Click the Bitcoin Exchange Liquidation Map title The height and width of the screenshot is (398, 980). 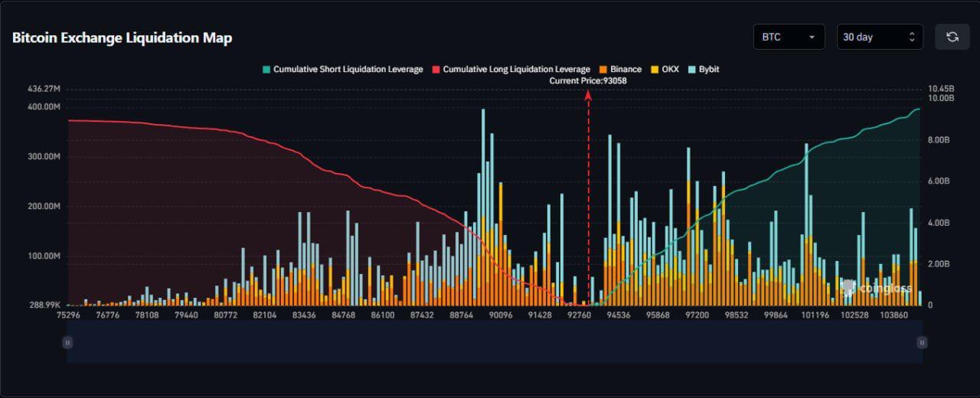pyautogui.click(x=122, y=38)
